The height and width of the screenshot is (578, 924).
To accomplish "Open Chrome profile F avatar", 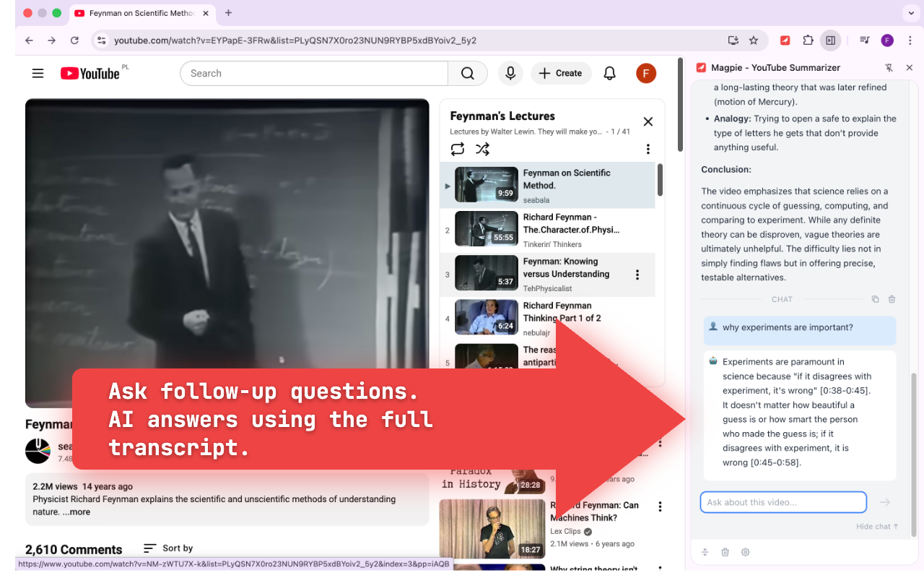I will (x=887, y=40).
